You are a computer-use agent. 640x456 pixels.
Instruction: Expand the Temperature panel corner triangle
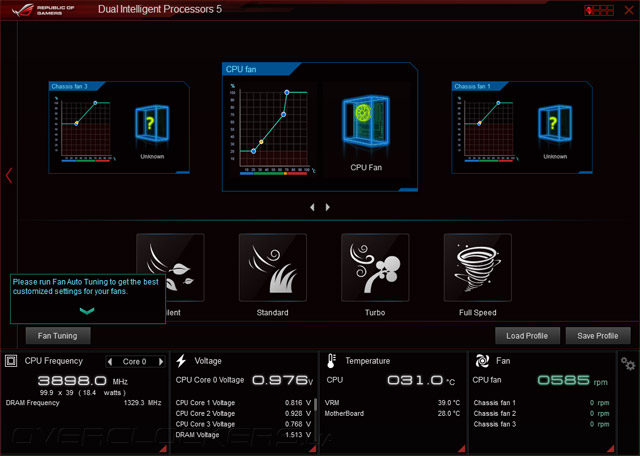pos(461,449)
